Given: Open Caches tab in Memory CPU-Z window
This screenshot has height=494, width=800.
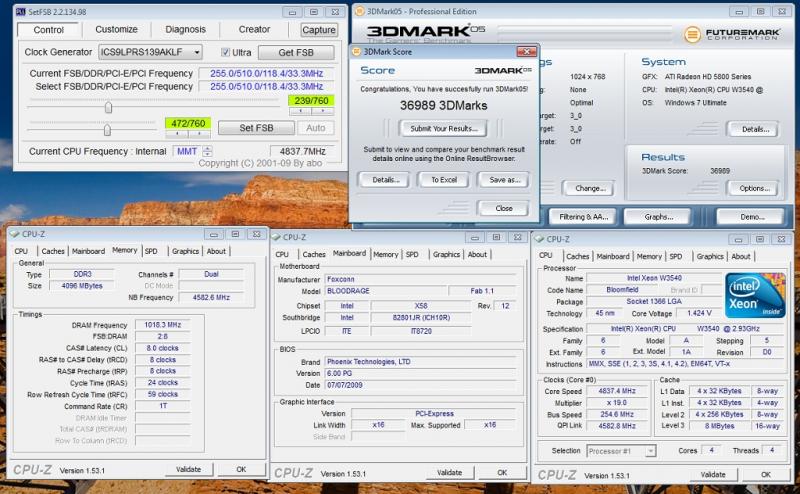Looking at the screenshot, I should (53, 251).
